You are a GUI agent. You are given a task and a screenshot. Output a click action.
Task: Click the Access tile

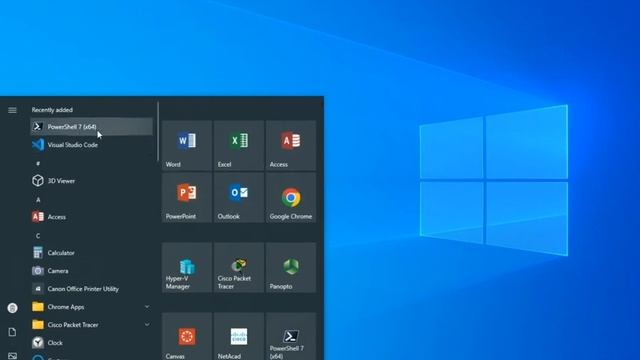click(291, 145)
